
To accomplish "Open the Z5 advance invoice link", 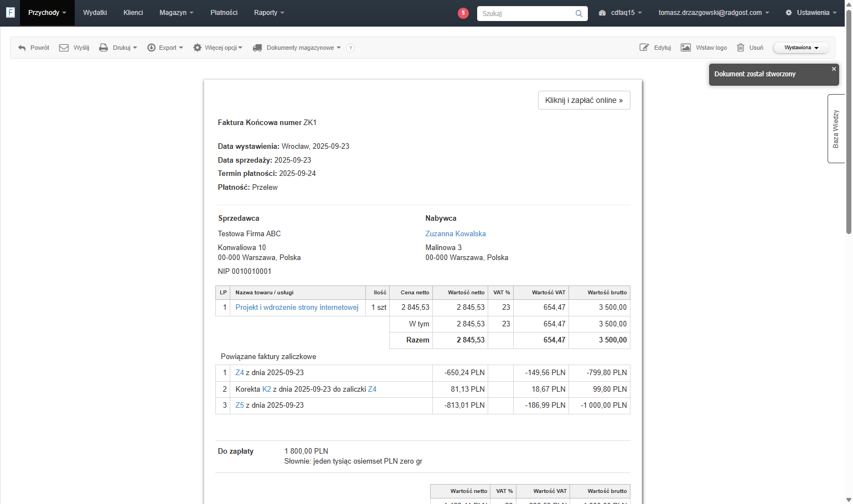I will [240, 406].
